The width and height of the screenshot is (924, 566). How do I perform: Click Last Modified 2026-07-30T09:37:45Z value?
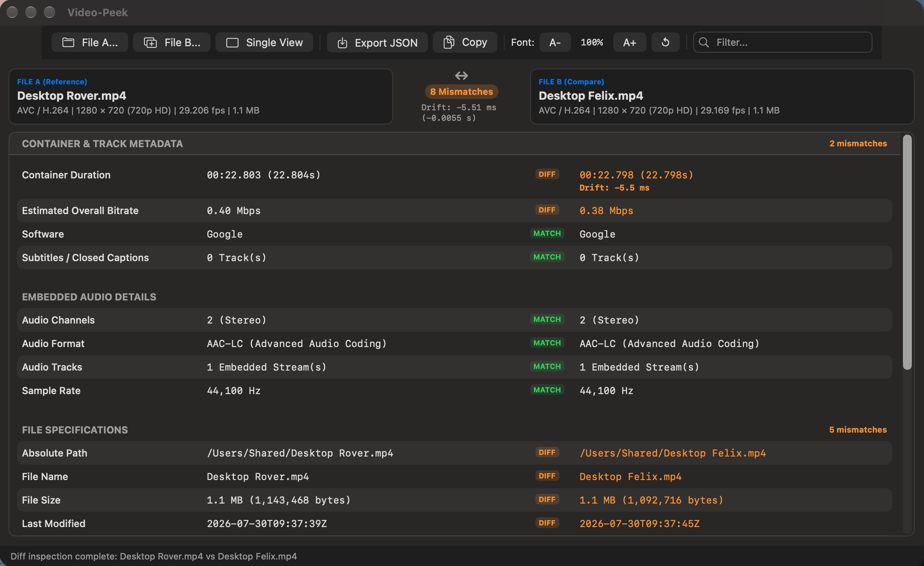(639, 523)
